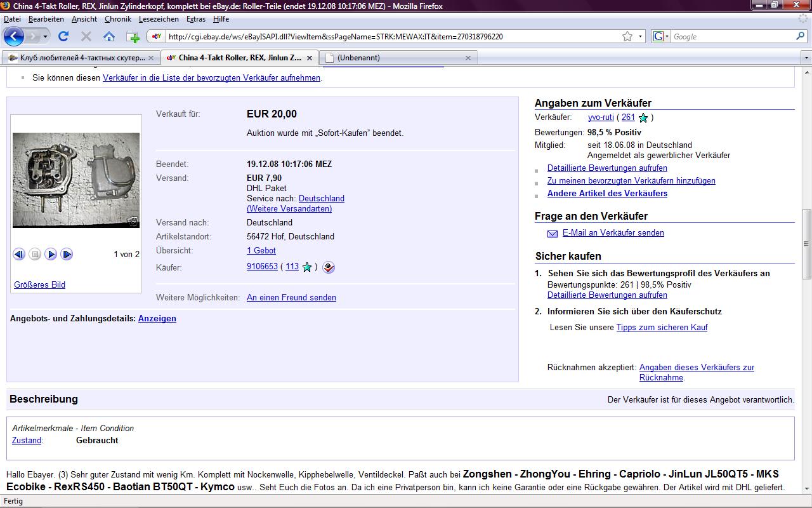This screenshot has width=812, height=508.
Task: Open the URL bar history dropdown
Action: (x=640, y=36)
